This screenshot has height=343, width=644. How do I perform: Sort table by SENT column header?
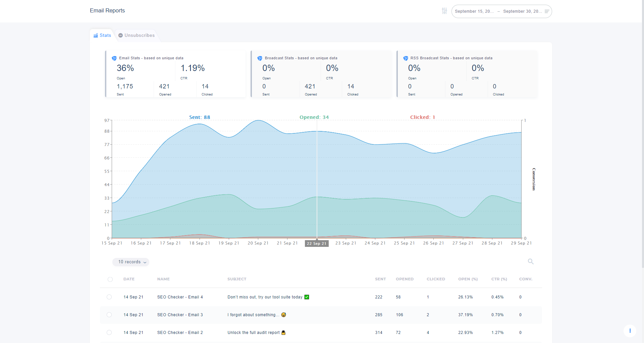(380, 279)
